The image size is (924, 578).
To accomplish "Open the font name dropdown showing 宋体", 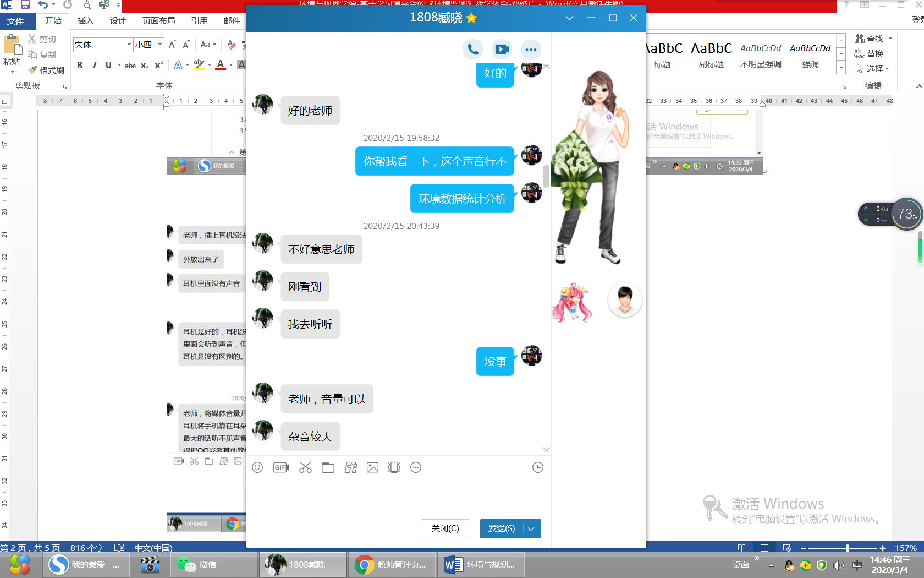I will coord(129,45).
